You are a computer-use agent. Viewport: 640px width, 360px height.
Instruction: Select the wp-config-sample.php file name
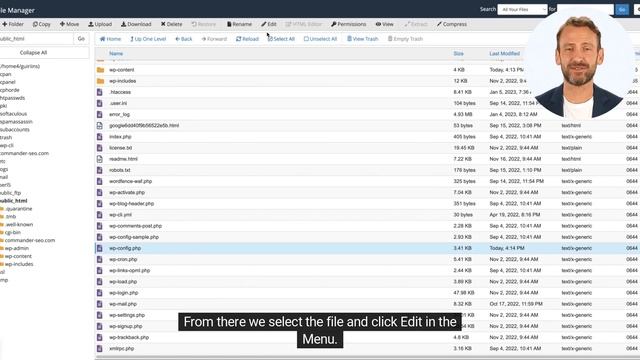click(134, 237)
